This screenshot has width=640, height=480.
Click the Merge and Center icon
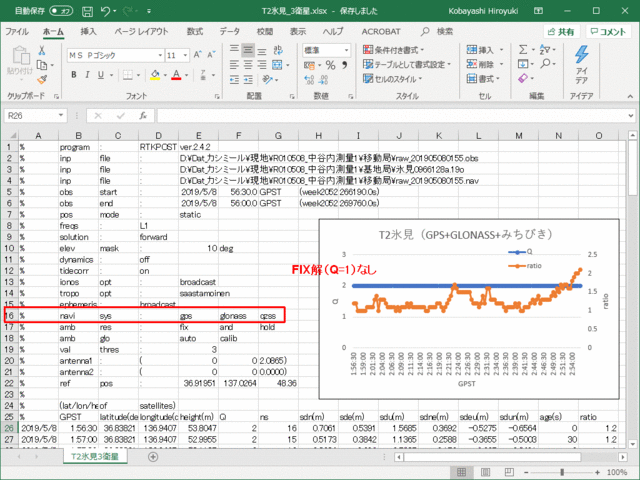point(278,65)
